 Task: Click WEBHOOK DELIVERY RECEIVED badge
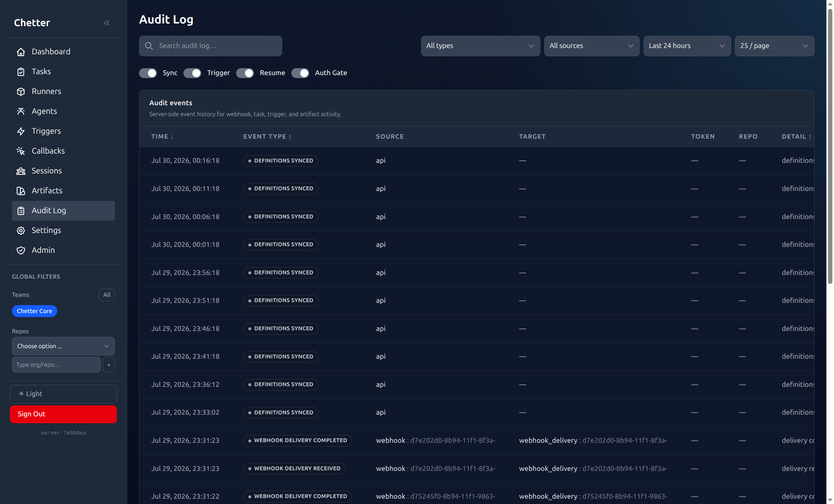(x=294, y=469)
